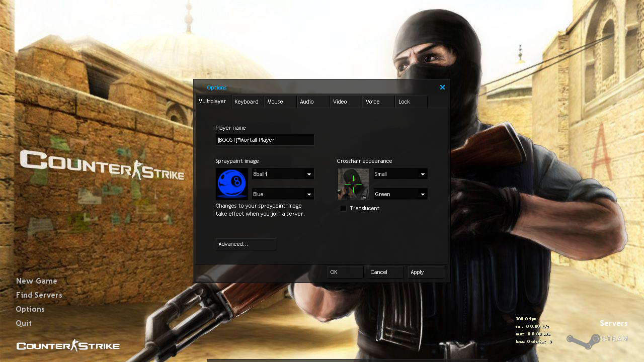Open the 8ball1 spraypaint image dropdown
Viewport: 644px width, 362px height.
(x=283, y=174)
